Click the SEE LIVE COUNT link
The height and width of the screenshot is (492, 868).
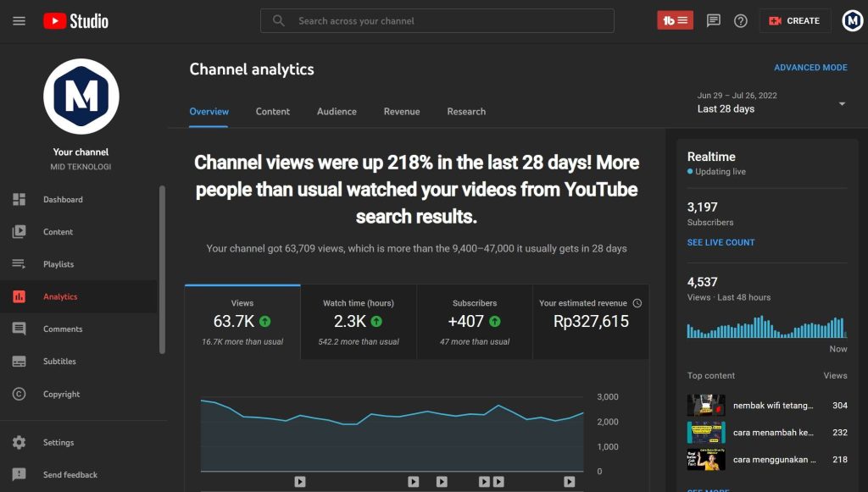tap(721, 242)
